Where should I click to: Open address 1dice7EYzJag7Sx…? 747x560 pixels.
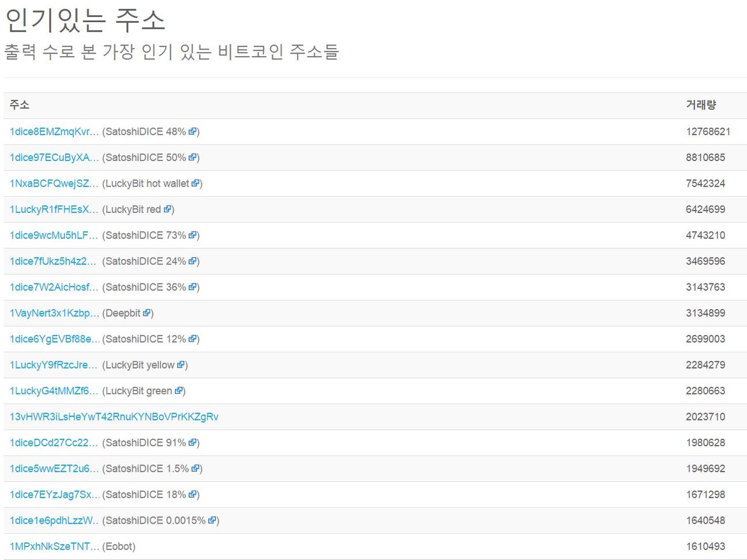pos(54,495)
